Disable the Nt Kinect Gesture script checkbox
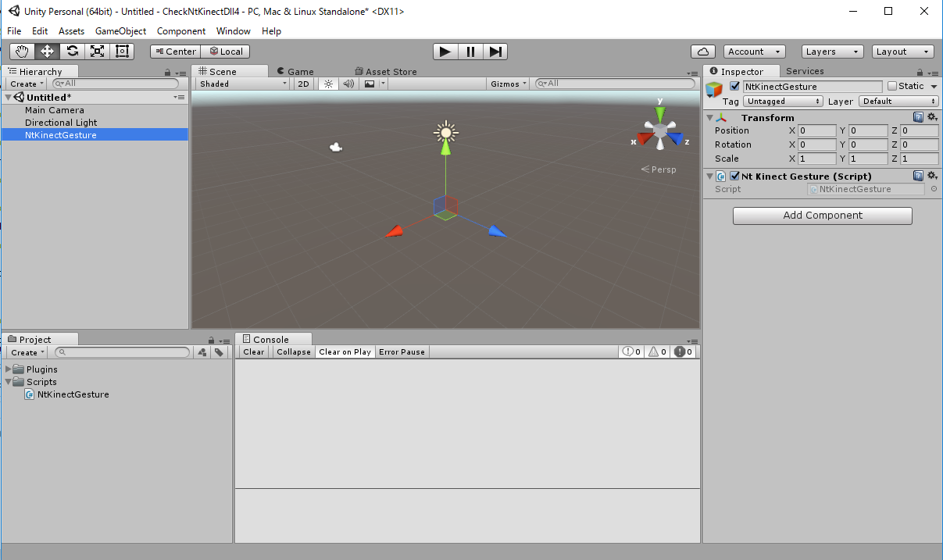Screen dimensions: 943x560 pyautogui.click(x=734, y=177)
